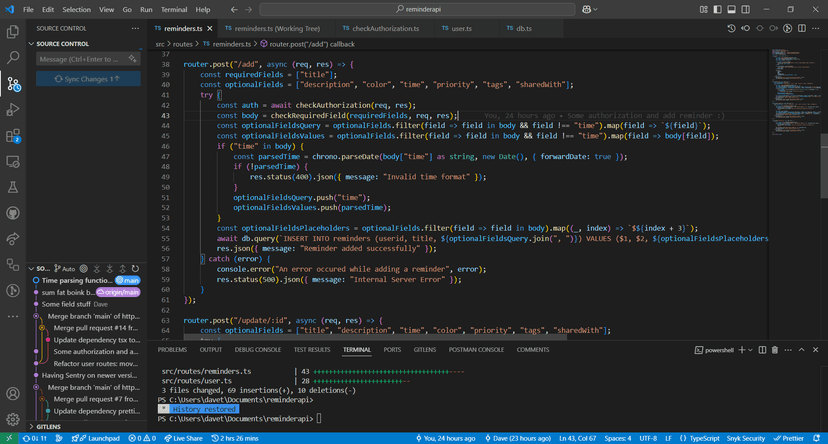Open the Accounts icon in activity bar
The image size is (828, 444).
point(13,394)
